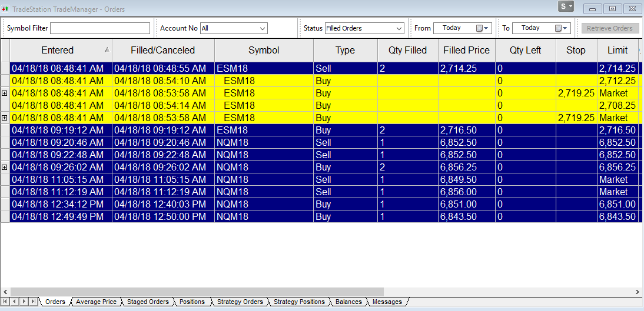The image size is (644, 311).
Task: Open the Balances tab
Action: tap(348, 302)
